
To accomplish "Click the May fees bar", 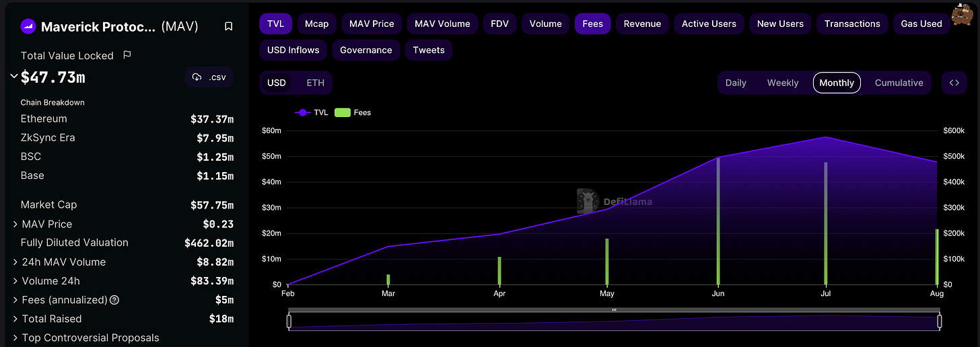I will point(606,262).
